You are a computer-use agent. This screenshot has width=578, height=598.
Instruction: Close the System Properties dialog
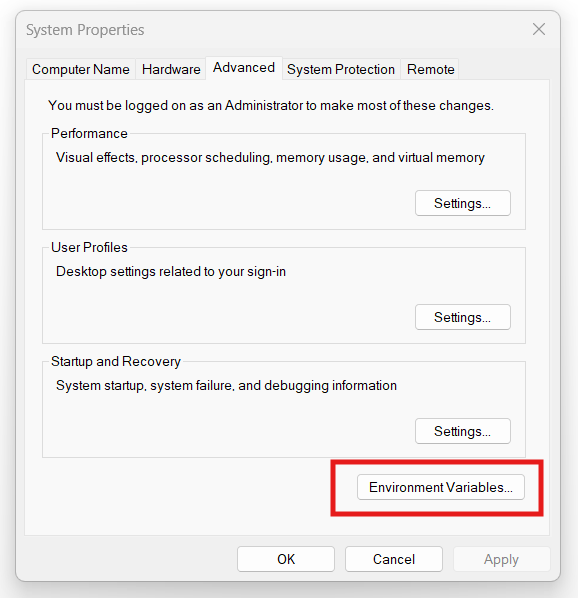pyautogui.click(x=539, y=29)
